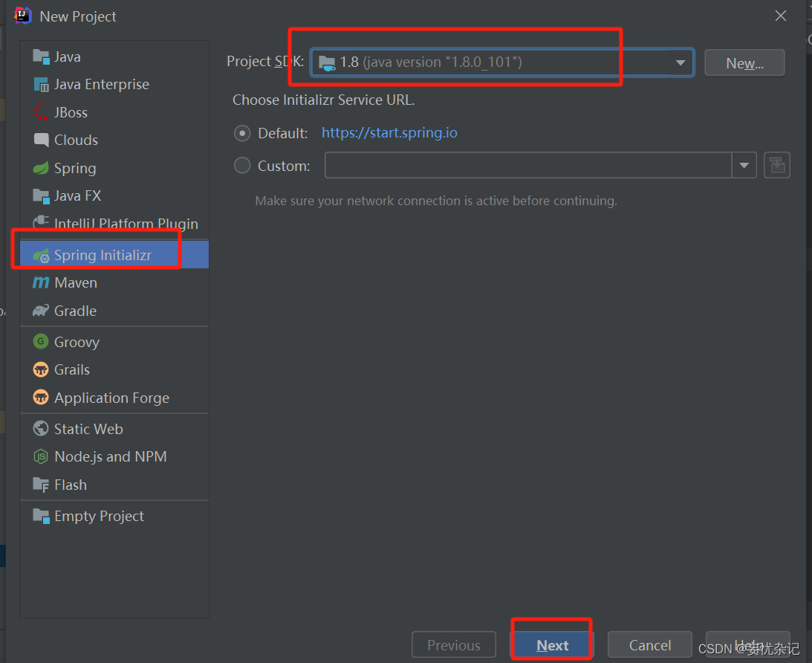Click the Node.js hexagon icon
Image resolution: width=812 pixels, height=663 pixels.
(x=41, y=457)
